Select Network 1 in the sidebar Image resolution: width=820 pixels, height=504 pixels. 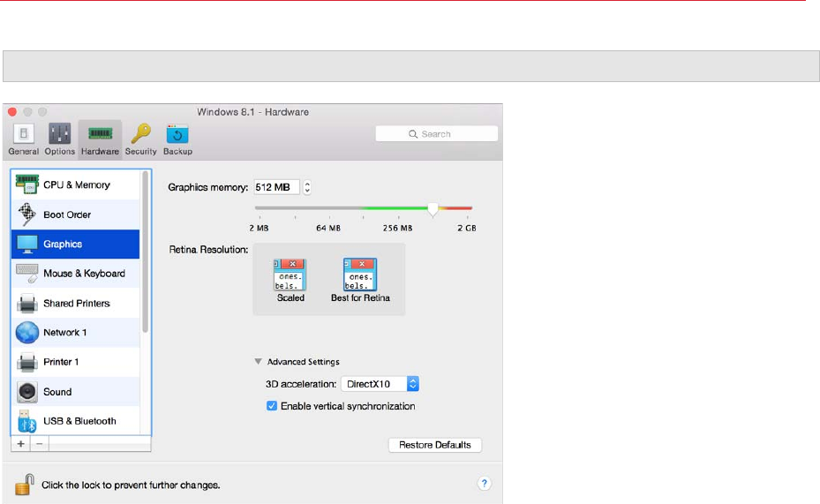click(x=75, y=333)
